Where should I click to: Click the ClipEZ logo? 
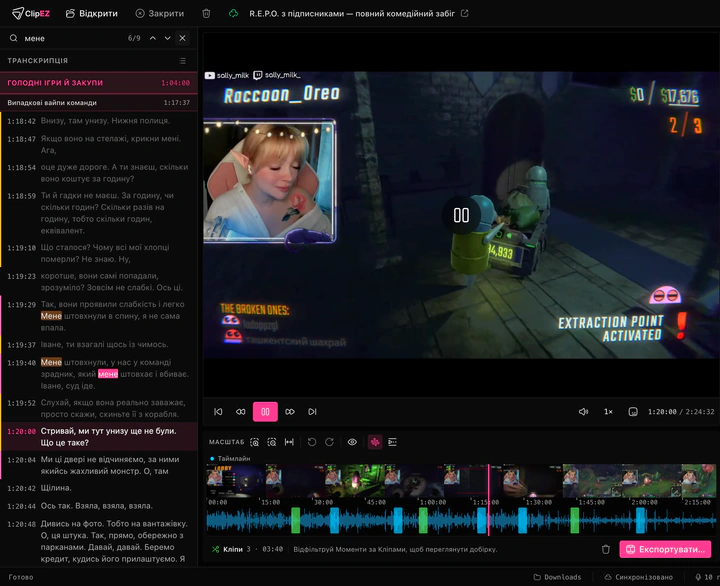point(31,13)
